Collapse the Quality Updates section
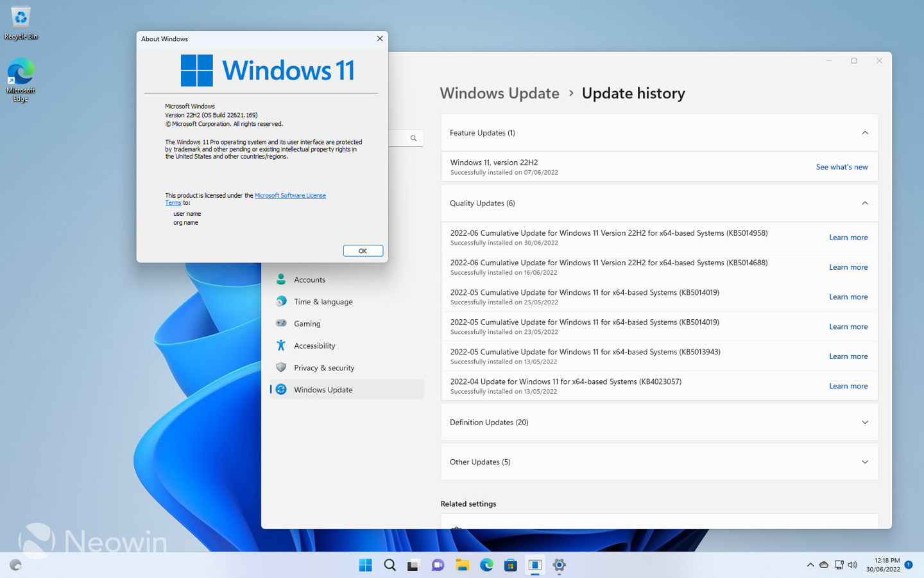Image resolution: width=924 pixels, height=578 pixels. [x=865, y=203]
